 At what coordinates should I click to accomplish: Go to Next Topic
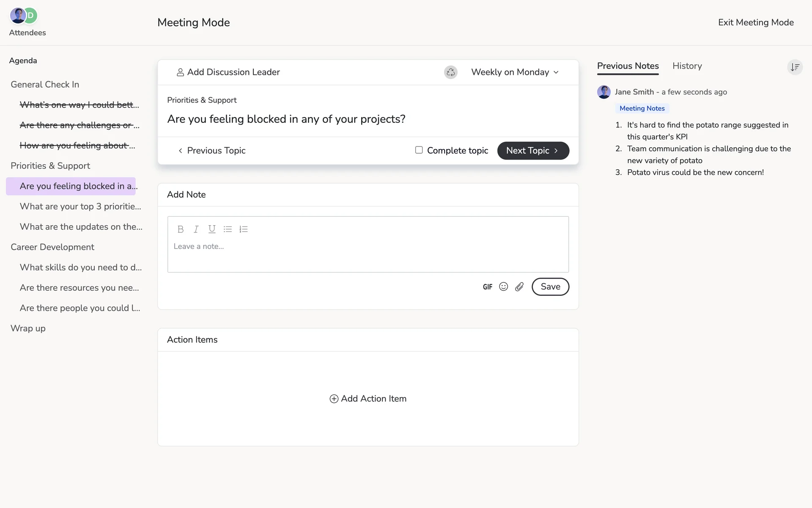[x=533, y=151]
